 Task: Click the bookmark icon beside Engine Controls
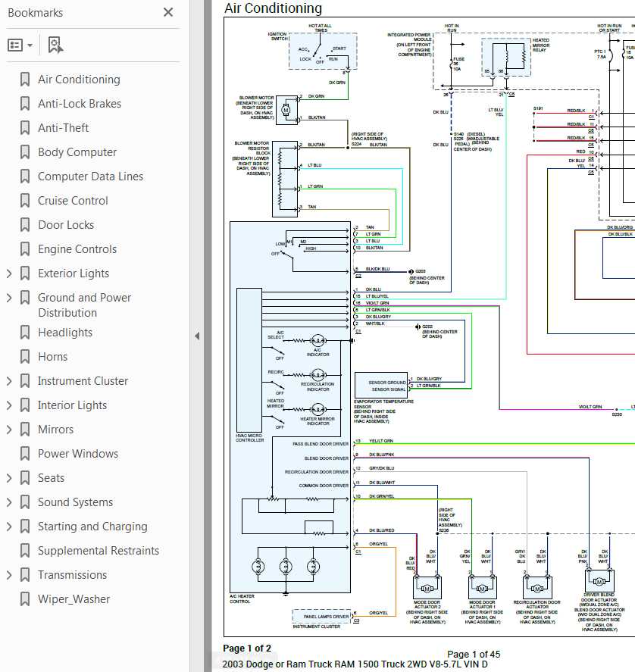[25, 249]
